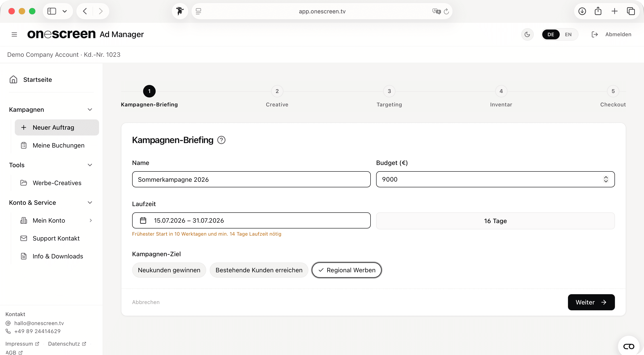Select goal Neukunden gewinnen

(x=169, y=270)
